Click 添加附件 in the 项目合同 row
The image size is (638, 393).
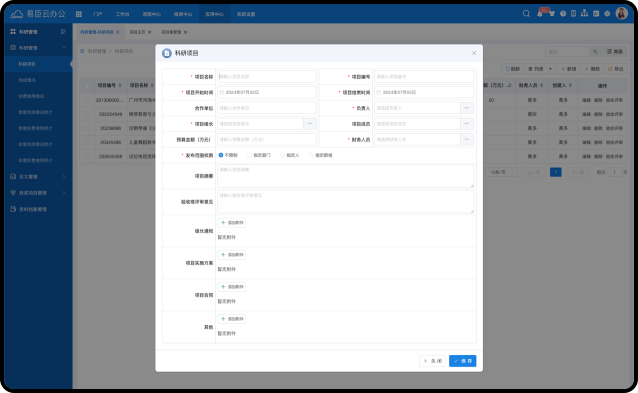point(232,287)
